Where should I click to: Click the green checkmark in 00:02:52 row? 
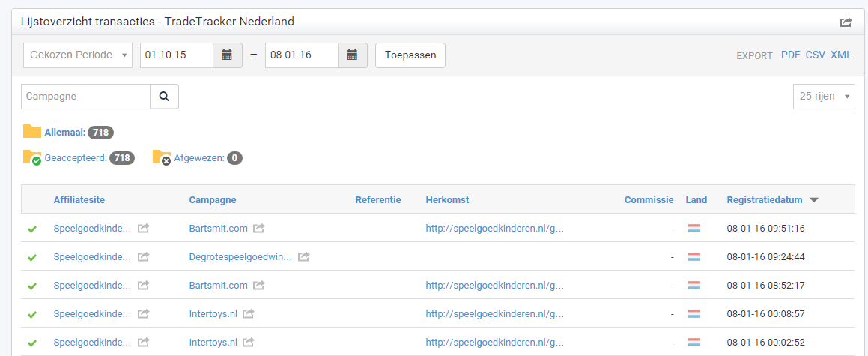32,343
